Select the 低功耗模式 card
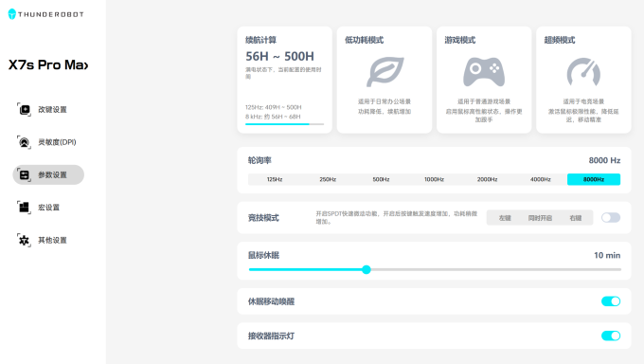Viewport: 644px width, 364px height. pyautogui.click(x=385, y=80)
